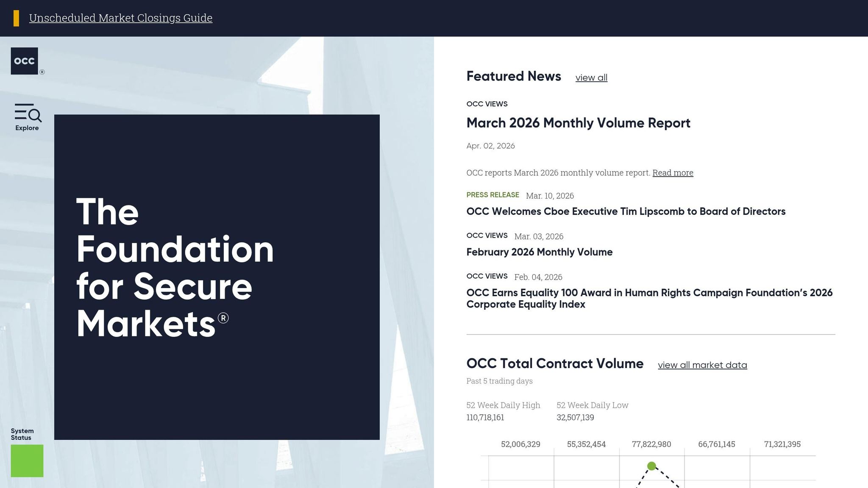View all Featured News

click(591, 78)
